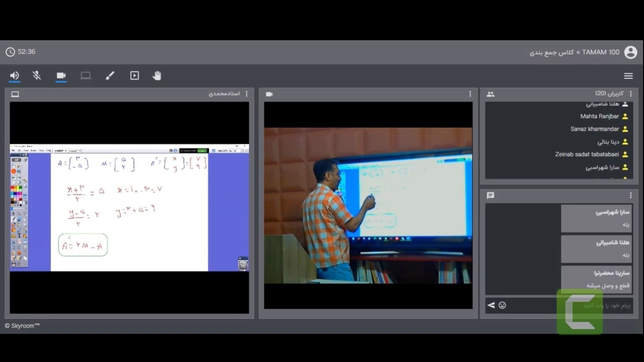
Task: Toggle the webcam camera icon
Action: 61,76
